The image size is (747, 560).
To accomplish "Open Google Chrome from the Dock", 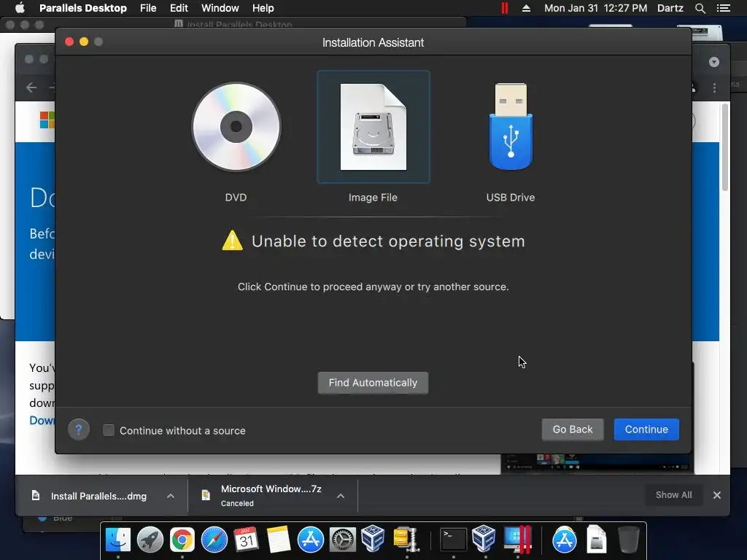I will (182, 540).
